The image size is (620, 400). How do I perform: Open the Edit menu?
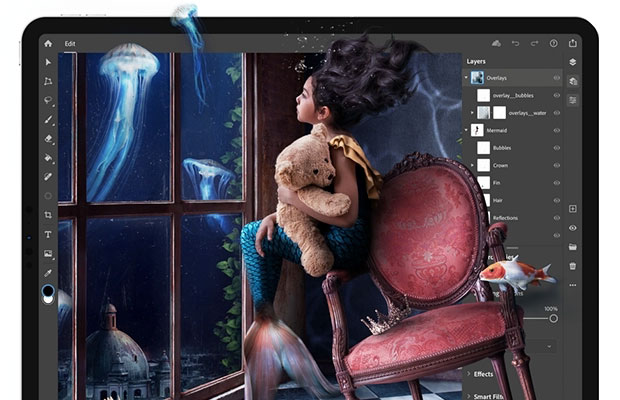(70, 44)
